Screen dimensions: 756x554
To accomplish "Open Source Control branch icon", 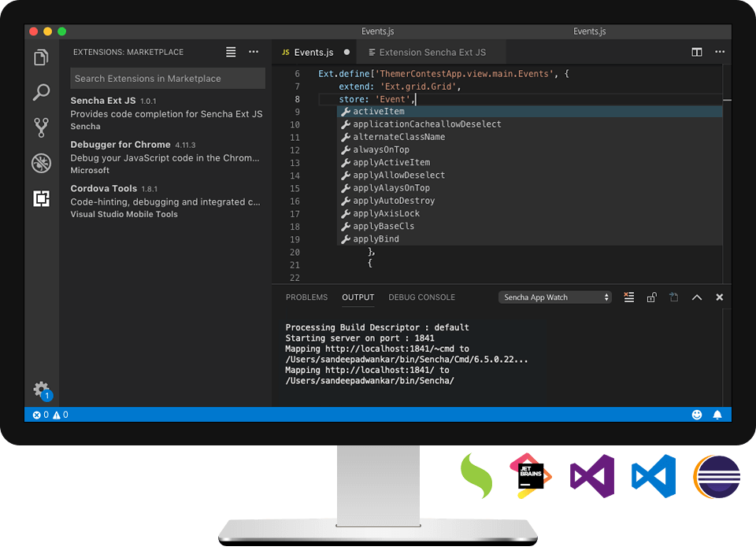I will click(42, 127).
